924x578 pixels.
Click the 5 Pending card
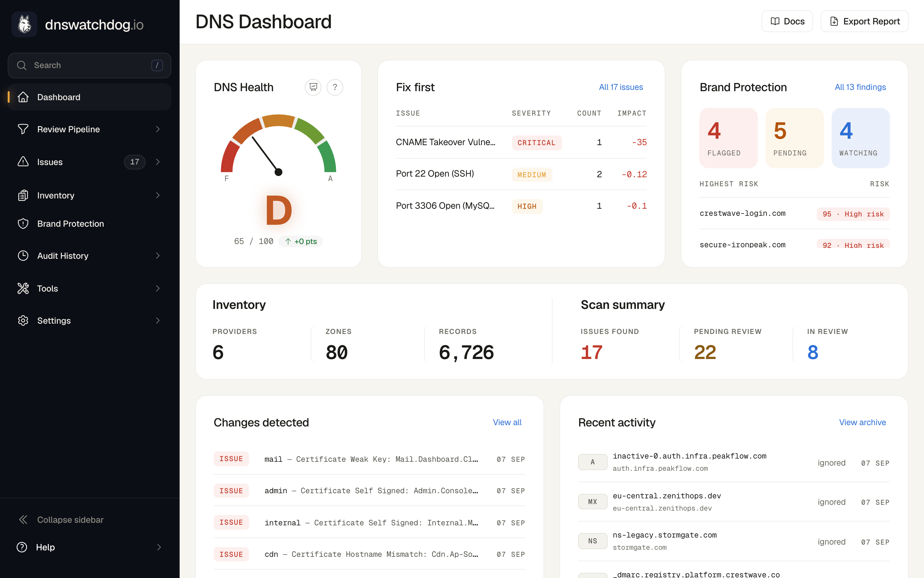tap(794, 138)
